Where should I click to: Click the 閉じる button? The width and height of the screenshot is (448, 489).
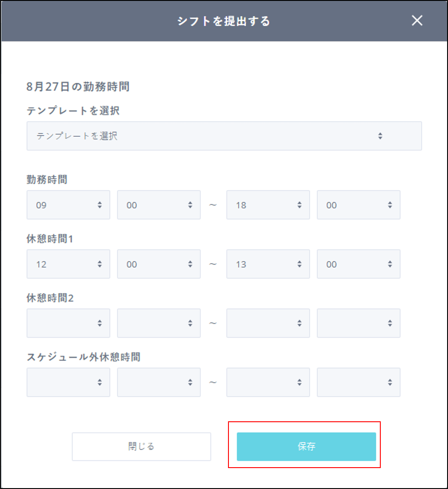pyautogui.click(x=141, y=446)
